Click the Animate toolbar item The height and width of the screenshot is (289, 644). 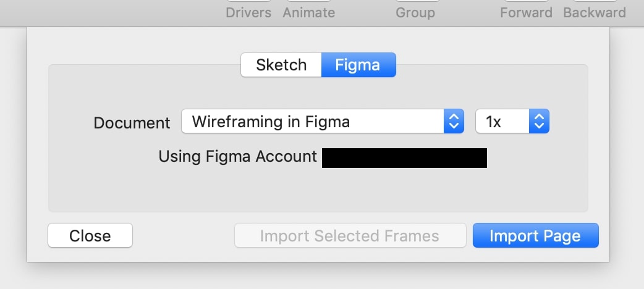308,12
